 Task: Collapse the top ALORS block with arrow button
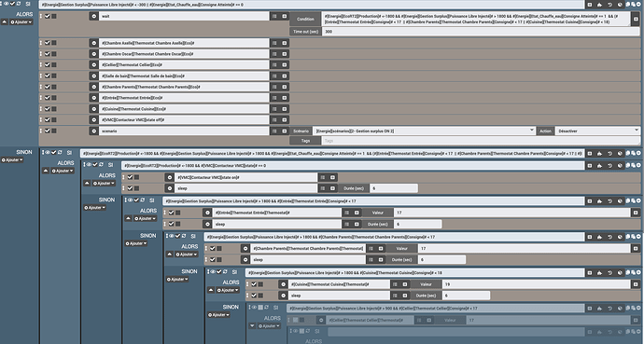(x=5, y=22)
